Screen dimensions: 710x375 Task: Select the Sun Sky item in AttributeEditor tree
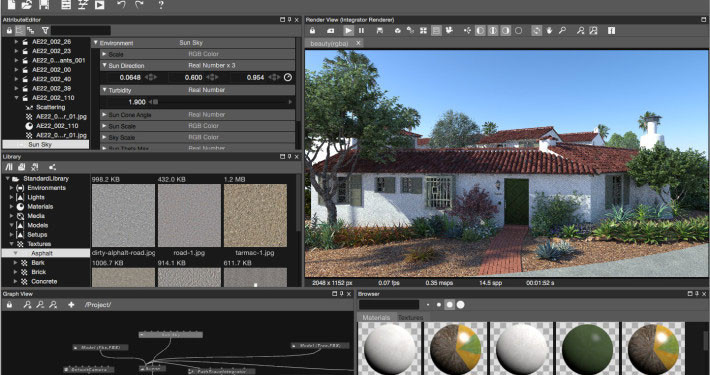46,144
